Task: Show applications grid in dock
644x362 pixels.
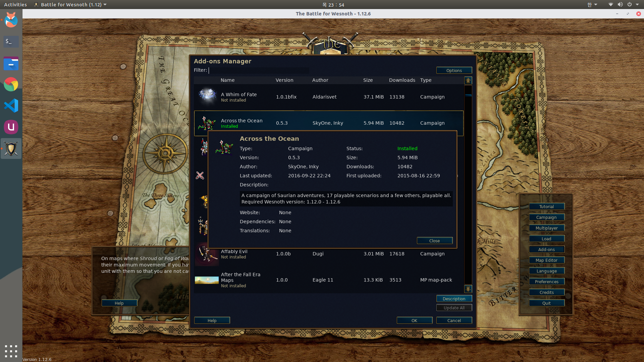Action: 11,351
